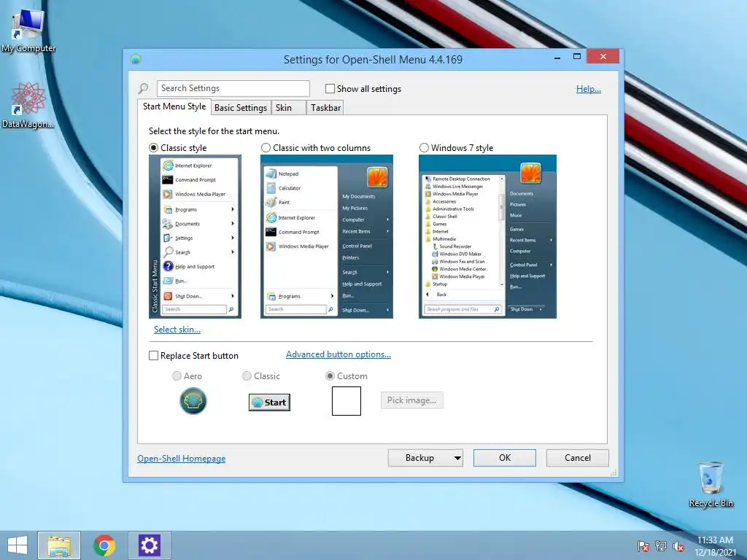Switch to the Skin tab
Screen dimensions: 747x560
point(289,108)
